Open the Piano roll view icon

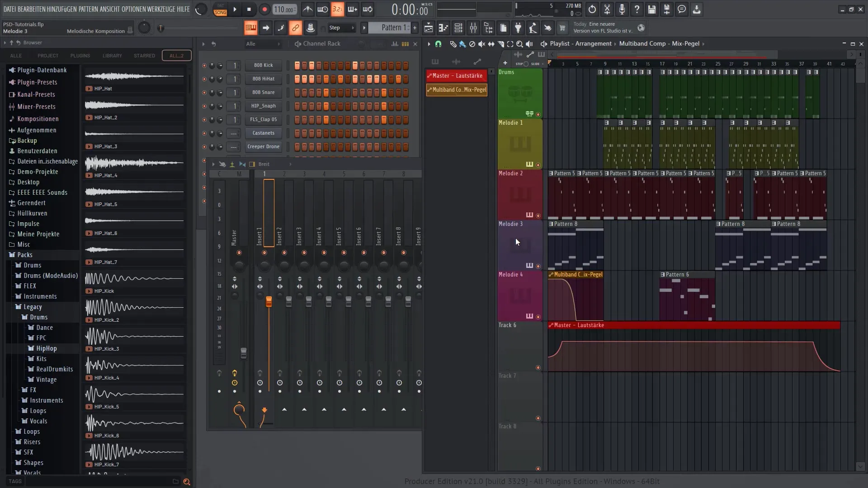(x=443, y=28)
